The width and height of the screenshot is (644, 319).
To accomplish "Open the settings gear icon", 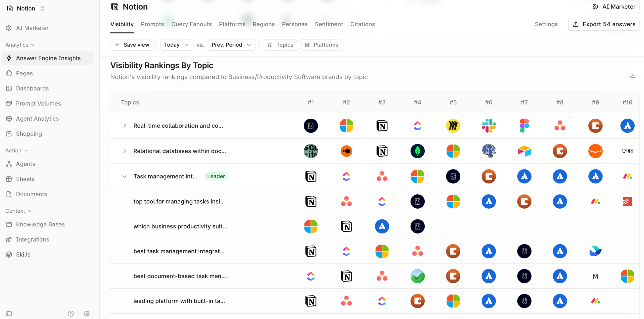I will click(x=87, y=313).
